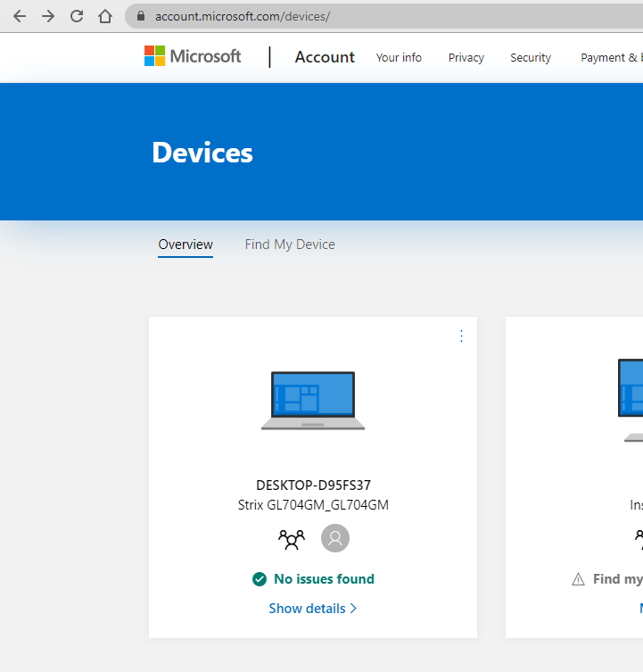Switch to the Find My Device tab
This screenshot has width=643, height=672.
(x=290, y=245)
